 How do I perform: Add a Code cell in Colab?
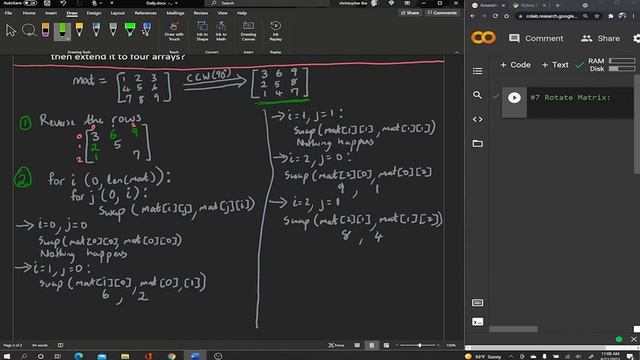(x=516, y=65)
